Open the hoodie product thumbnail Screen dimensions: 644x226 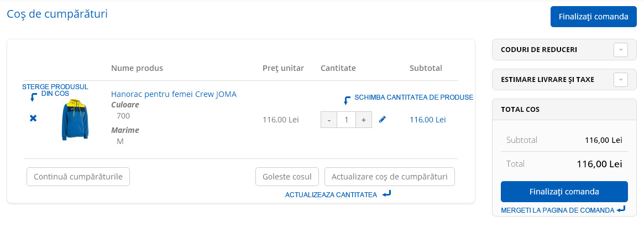(x=75, y=120)
